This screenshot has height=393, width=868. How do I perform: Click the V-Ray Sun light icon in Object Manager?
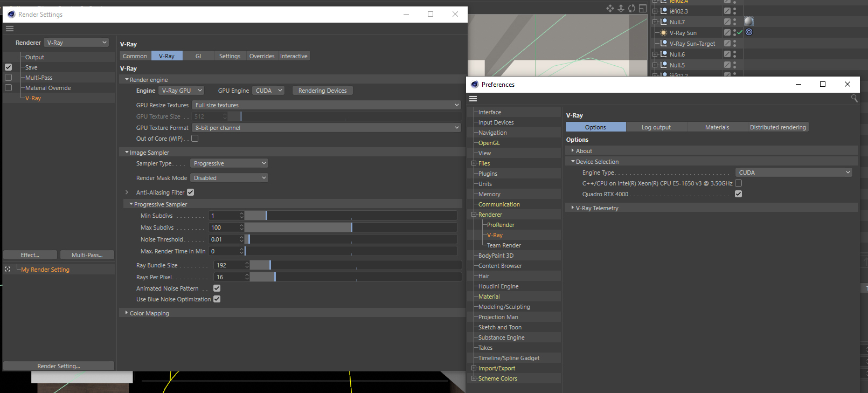[x=664, y=33]
